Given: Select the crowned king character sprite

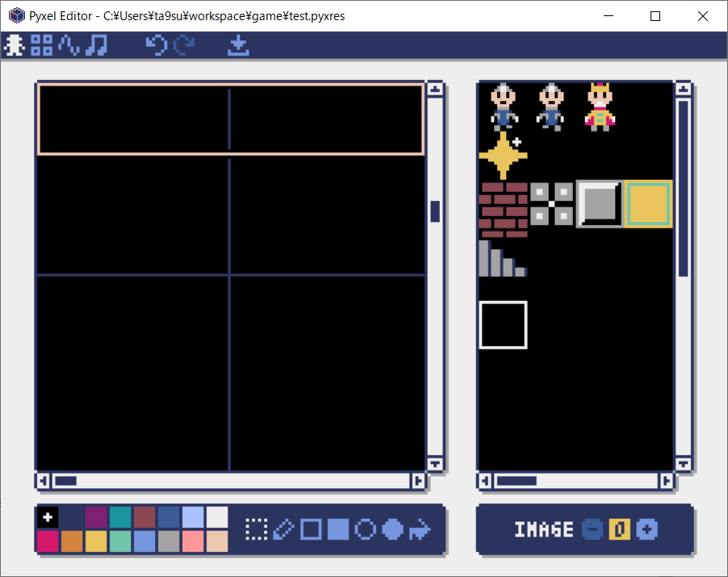Looking at the screenshot, I should [600, 107].
